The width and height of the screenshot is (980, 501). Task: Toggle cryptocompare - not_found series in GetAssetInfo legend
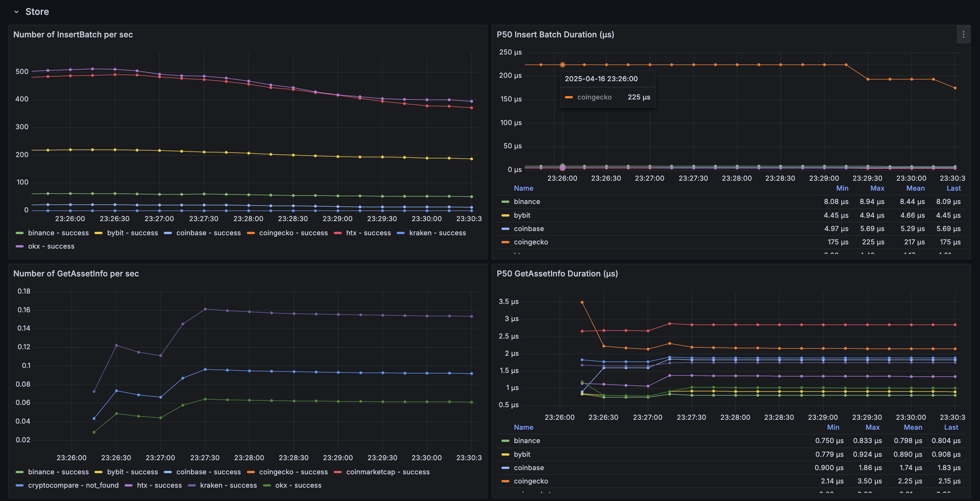pos(73,485)
